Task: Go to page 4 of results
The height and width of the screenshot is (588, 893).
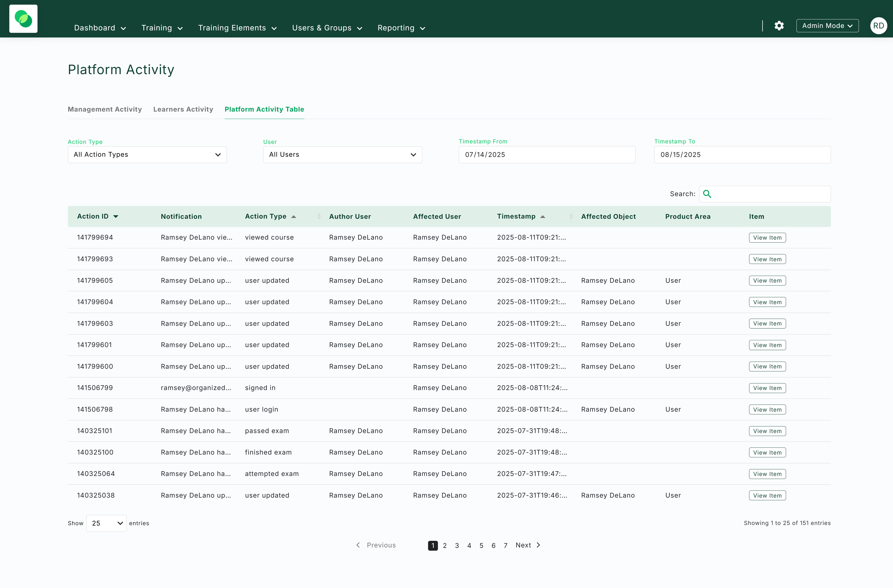Action: coord(469,545)
